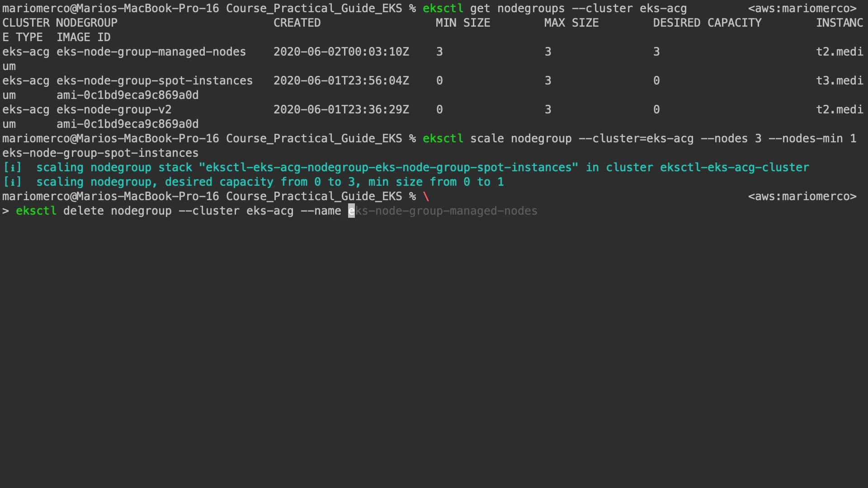Image resolution: width=868 pixels, height=488 pixels.
Task: Place cursor on the block cursor after --name
Action: coord(351,211)
